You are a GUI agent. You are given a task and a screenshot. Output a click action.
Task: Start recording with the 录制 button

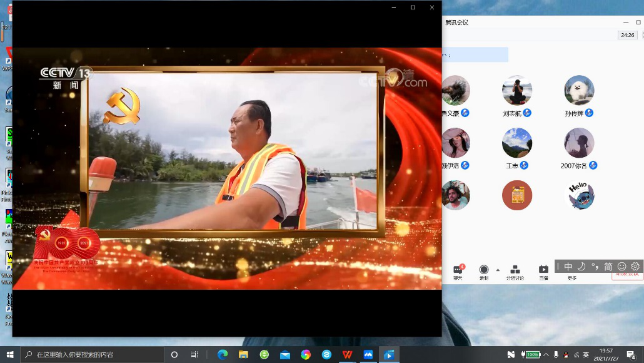click(x=483, y=271)
